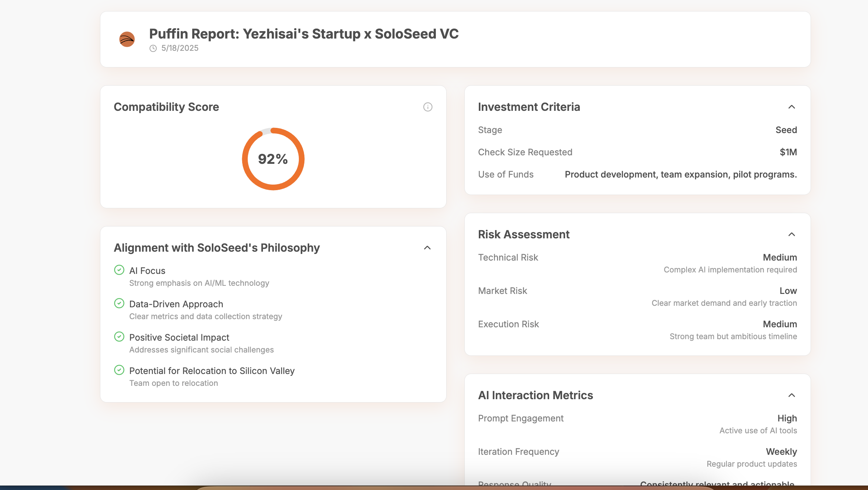868x490 pixels.
Task: Collapse Alignment with SoloSeed's Philosophy section
Action: [427, 248]
